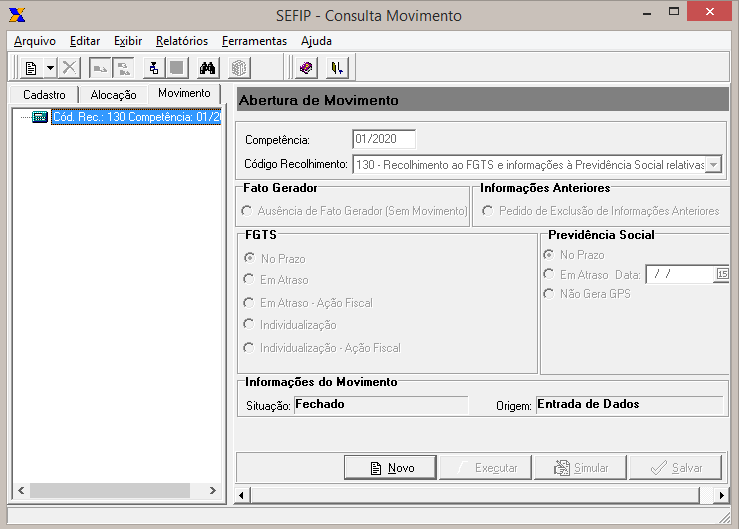This screenshot has width=739, height=529.
Task: Click the second greyed tree-branch toolbar icon
Action: (123, 68)
